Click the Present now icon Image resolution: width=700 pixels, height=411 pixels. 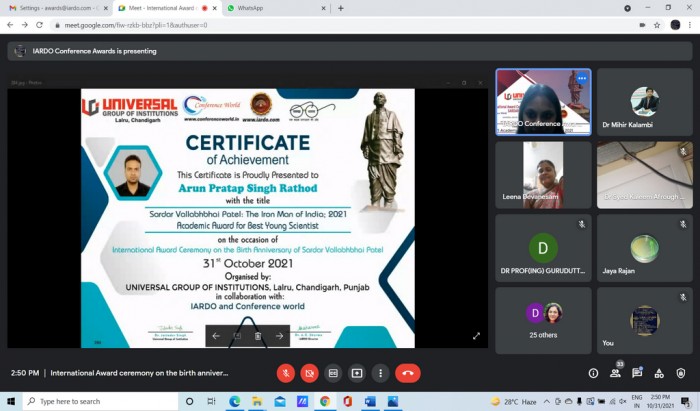(357, 373)
